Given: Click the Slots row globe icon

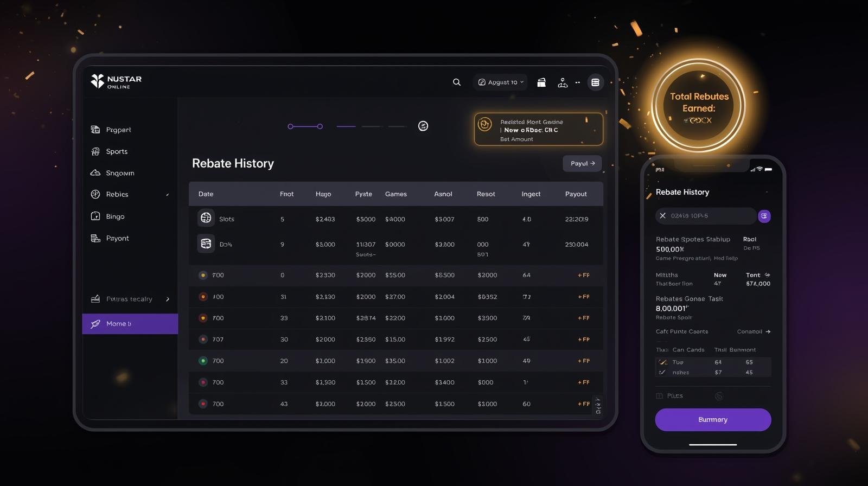Looking at the screenshot, I should point(206,218).
